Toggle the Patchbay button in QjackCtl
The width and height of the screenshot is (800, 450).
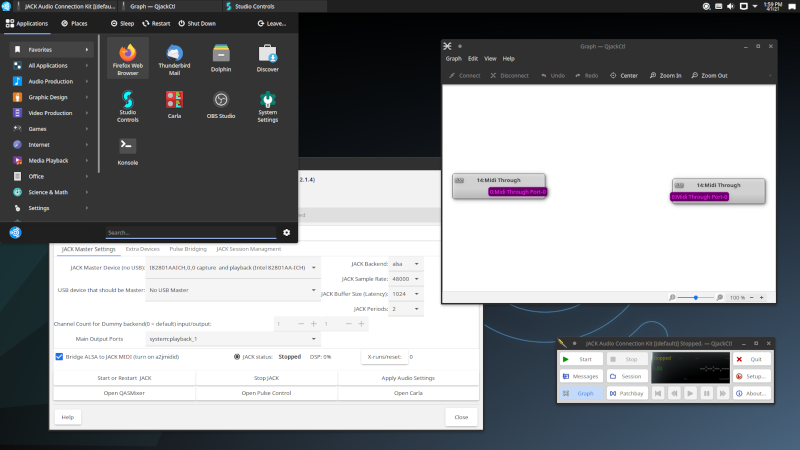[x=624, y=393]
